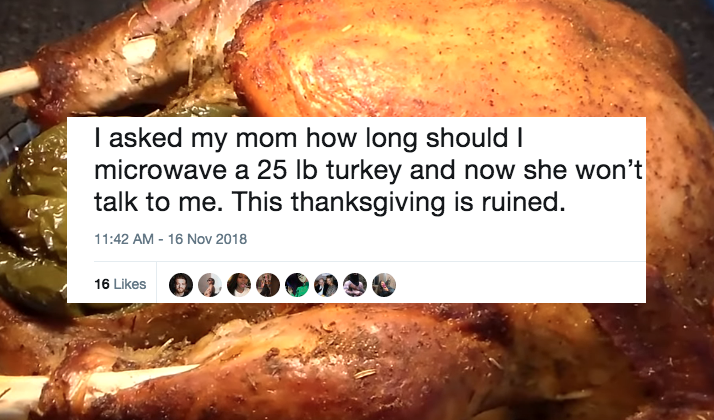Click the sixth avatar showing two people
Screen dimensions: 714x420
point(326,285)
